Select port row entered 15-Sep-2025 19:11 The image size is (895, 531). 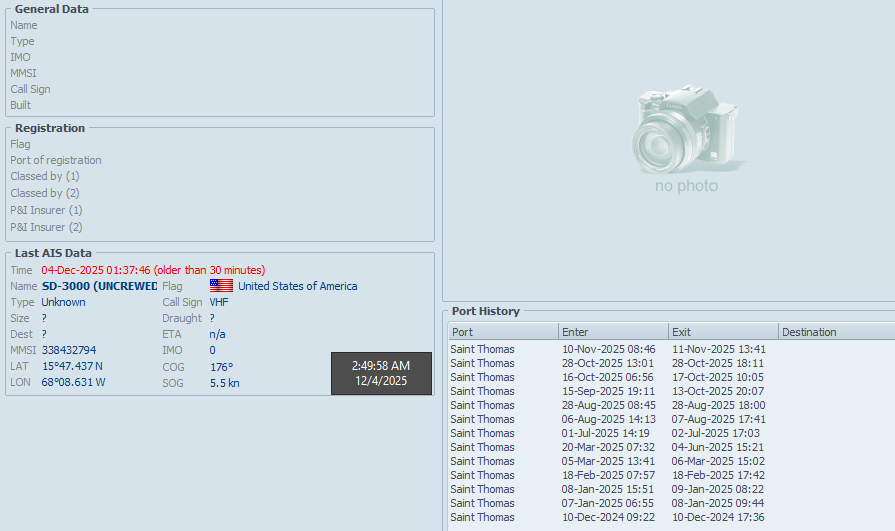671,391
